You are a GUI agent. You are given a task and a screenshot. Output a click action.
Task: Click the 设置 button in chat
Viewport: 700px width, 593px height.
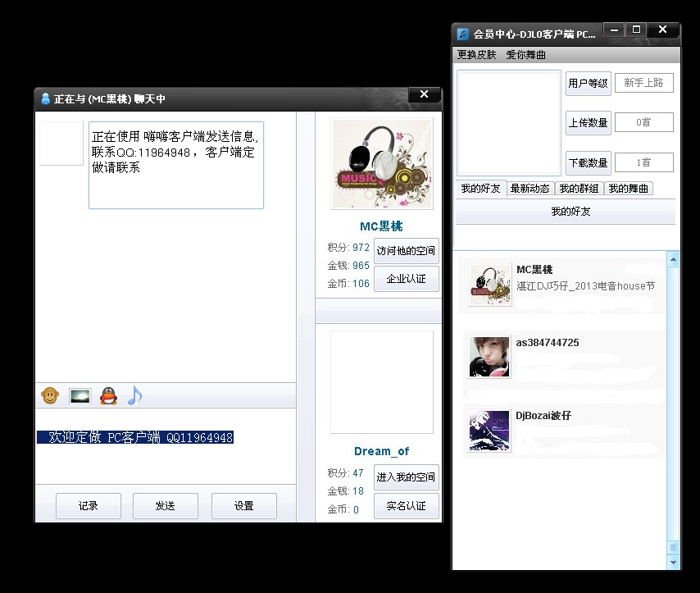(244, 506)
